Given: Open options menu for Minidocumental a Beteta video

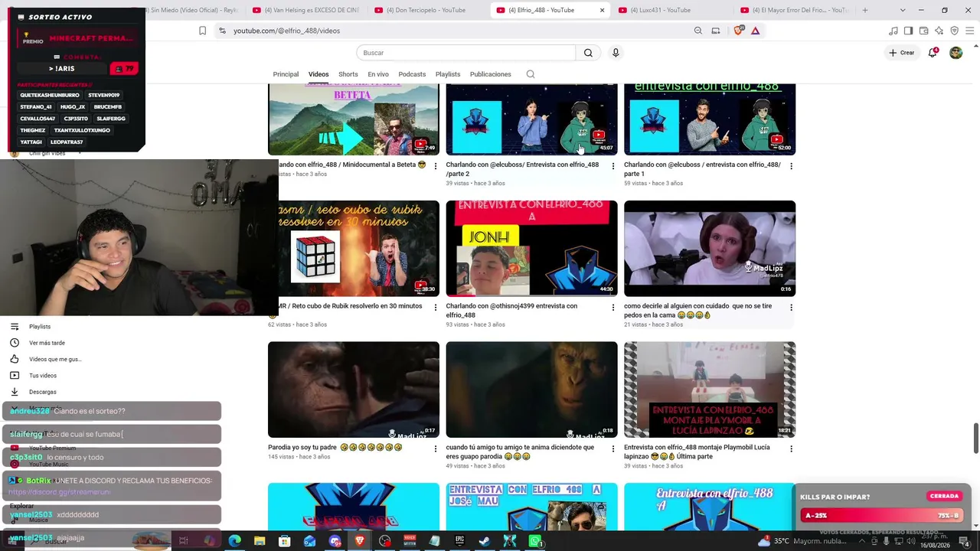Looking at the screenshot, I should click(436, 166).
